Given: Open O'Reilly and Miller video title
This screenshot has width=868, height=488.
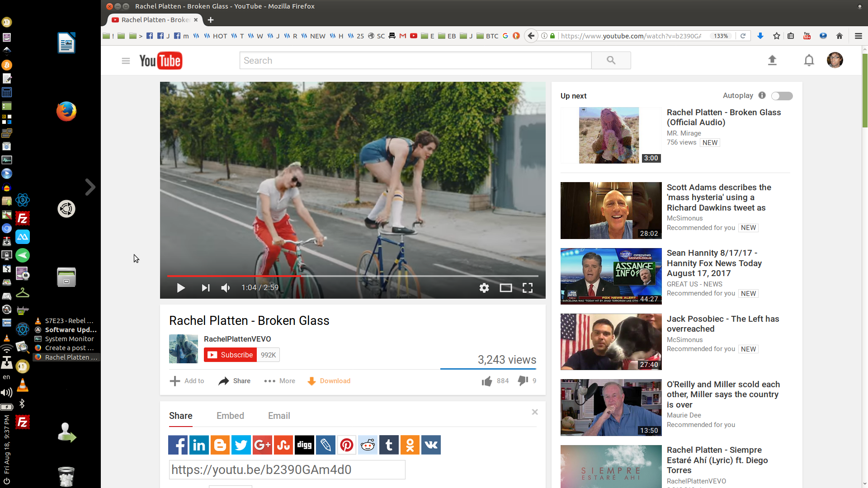Looking at the screenshot, I should tap(723, 394).
